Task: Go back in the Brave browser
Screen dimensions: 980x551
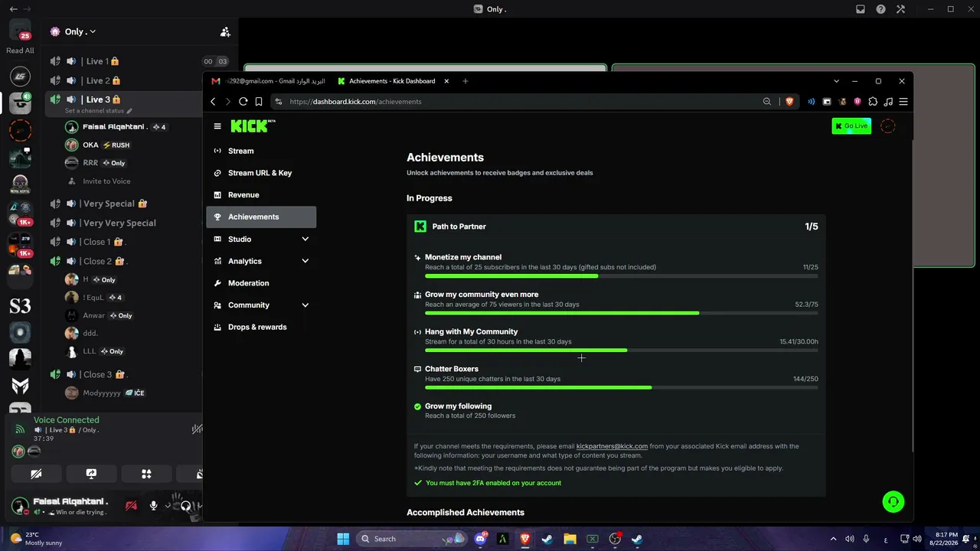Action: (213, 101)
